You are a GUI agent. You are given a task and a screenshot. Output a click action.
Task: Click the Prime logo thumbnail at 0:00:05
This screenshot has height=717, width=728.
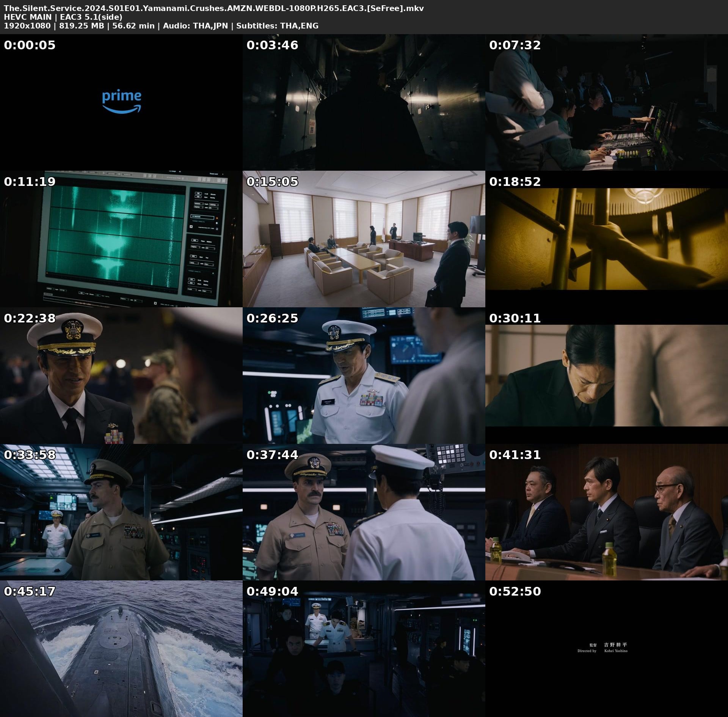point(121,102)
